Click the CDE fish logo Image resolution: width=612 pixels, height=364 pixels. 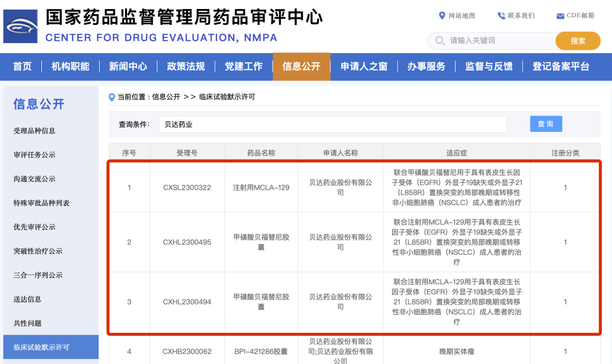point(20,25)
